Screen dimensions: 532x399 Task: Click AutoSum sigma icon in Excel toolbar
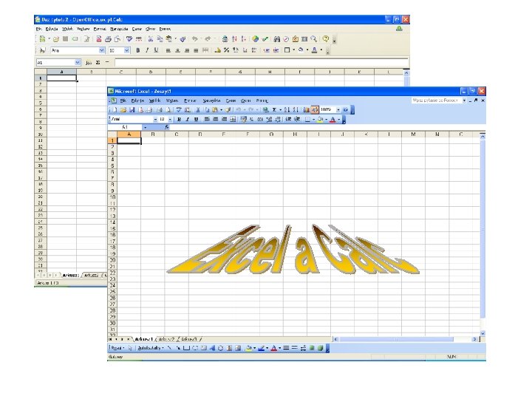pyautogui.click(x=274, y=110)
